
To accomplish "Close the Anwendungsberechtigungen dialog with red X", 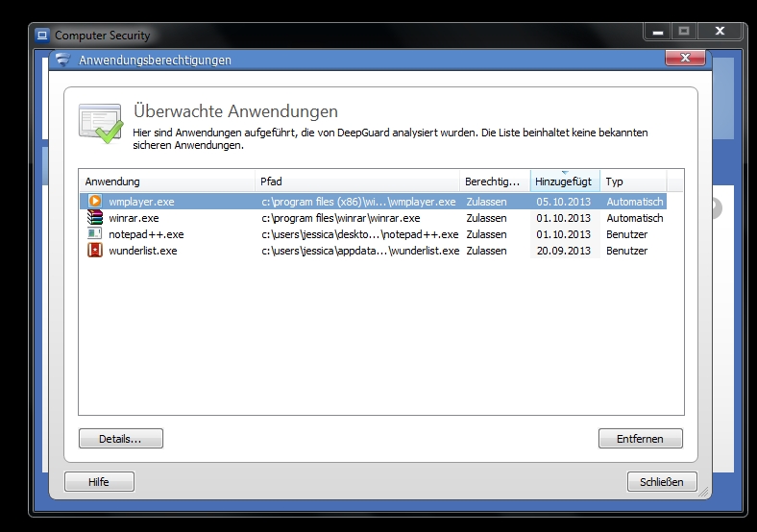I will (685, 58).
